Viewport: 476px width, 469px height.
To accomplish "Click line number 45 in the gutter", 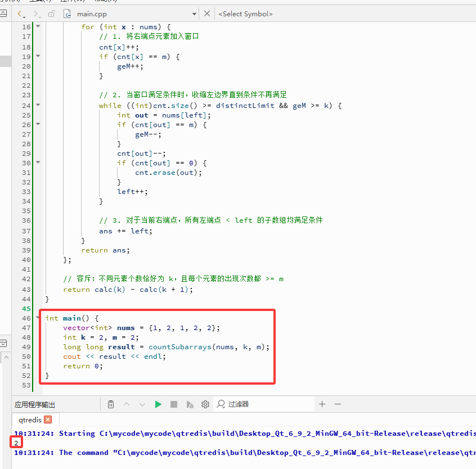I will [26, 309].
